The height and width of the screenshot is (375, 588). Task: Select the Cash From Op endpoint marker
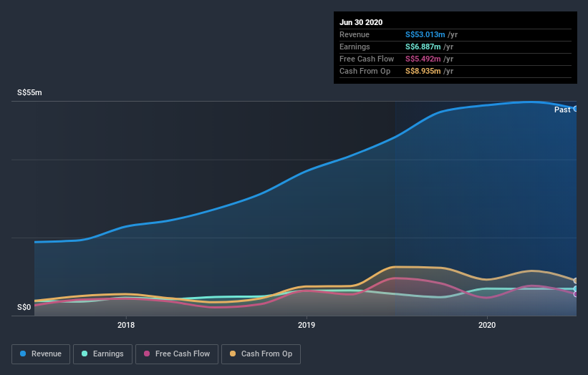pos(576,281)
